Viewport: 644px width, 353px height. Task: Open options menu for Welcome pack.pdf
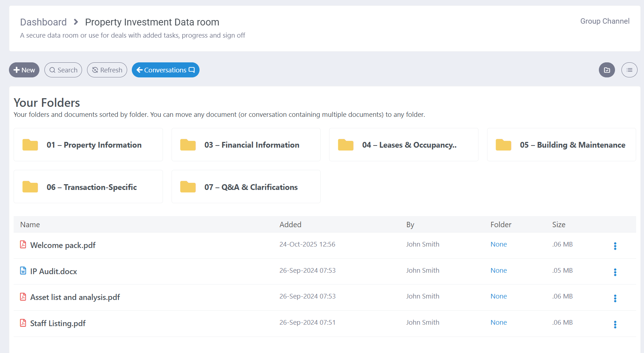point(615,246)
